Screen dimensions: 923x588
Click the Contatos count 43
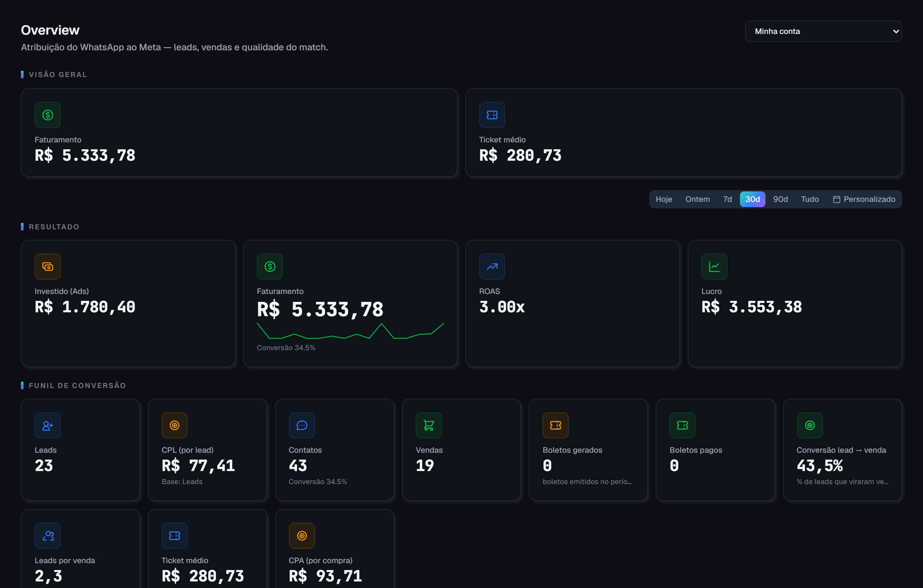(x=297, y=466)
